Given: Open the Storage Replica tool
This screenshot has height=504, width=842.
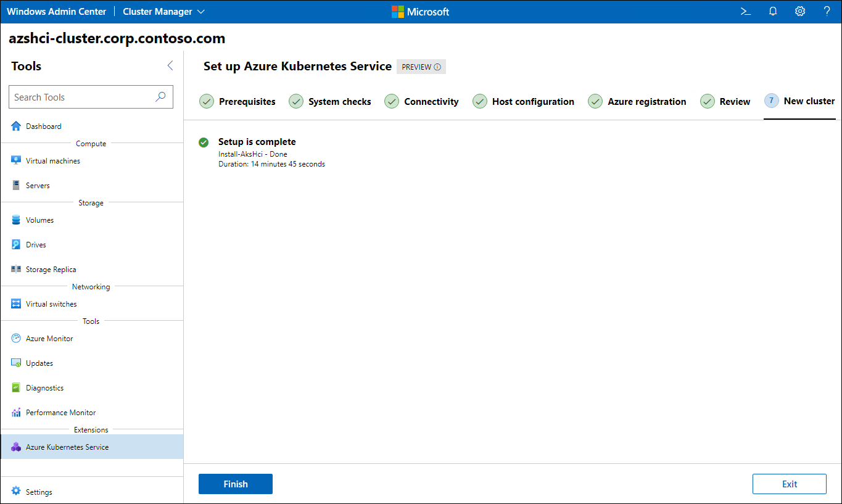Looking at the screenshot, I should point(49,269).
